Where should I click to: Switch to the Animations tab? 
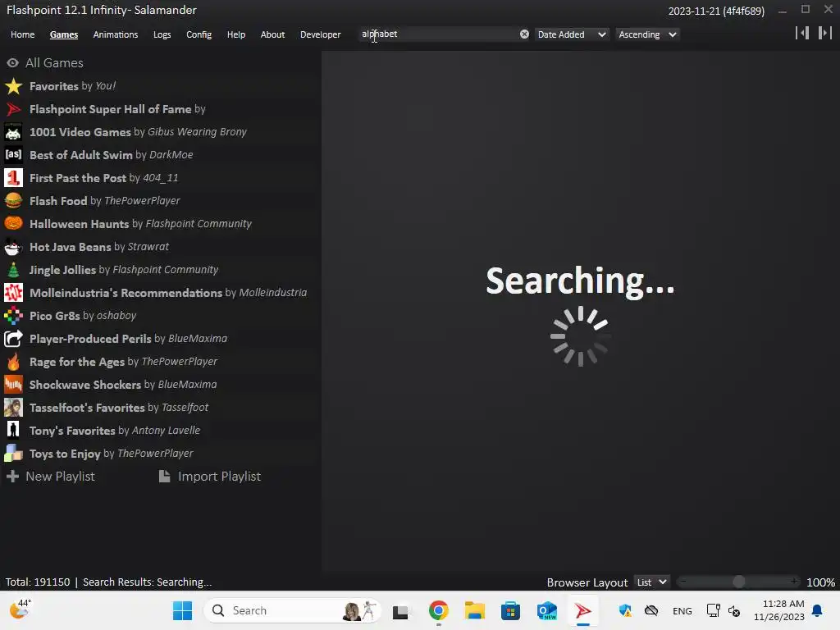(x=116, y=34)
